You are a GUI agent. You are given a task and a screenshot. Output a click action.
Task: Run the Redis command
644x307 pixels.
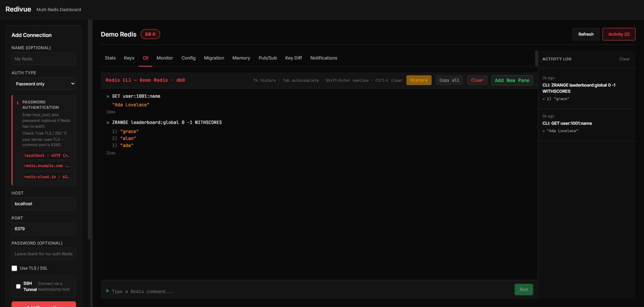tap(524, 289)
